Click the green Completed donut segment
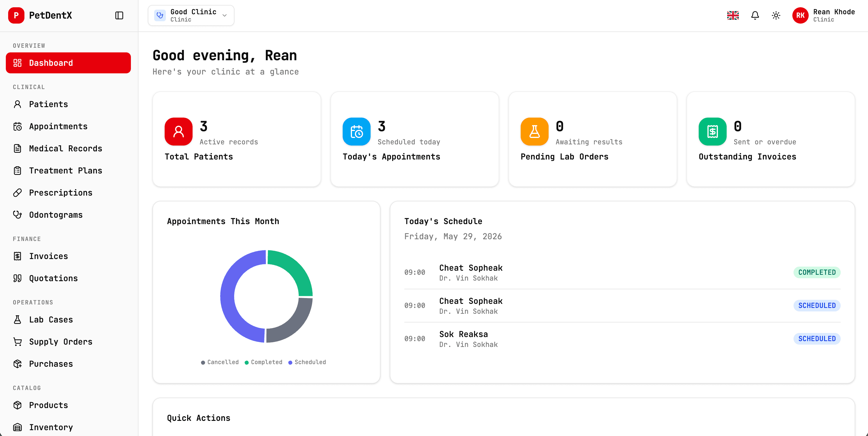 (295, 268)
